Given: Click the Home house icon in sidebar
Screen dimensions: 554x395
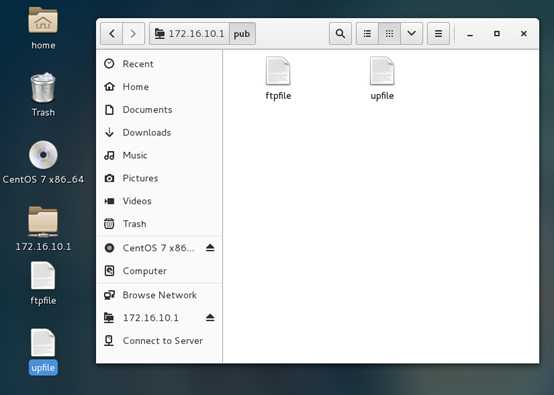Looking at the screenshot, I should [x=109, y=87].
